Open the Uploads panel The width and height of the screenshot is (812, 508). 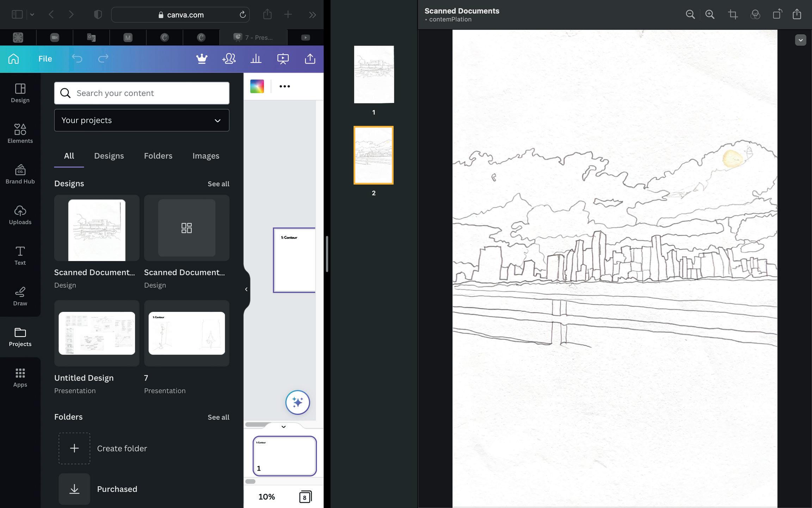[20, 214]
